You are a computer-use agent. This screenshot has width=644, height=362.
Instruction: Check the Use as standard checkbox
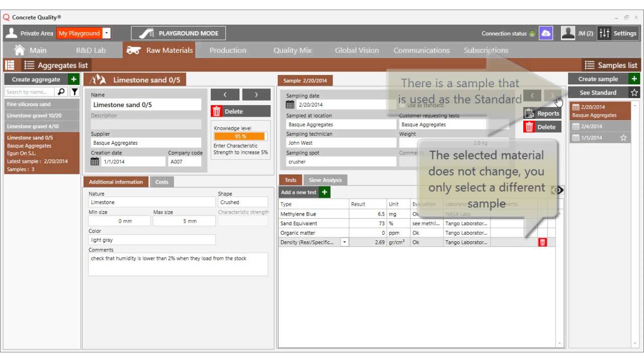point(402,105)
